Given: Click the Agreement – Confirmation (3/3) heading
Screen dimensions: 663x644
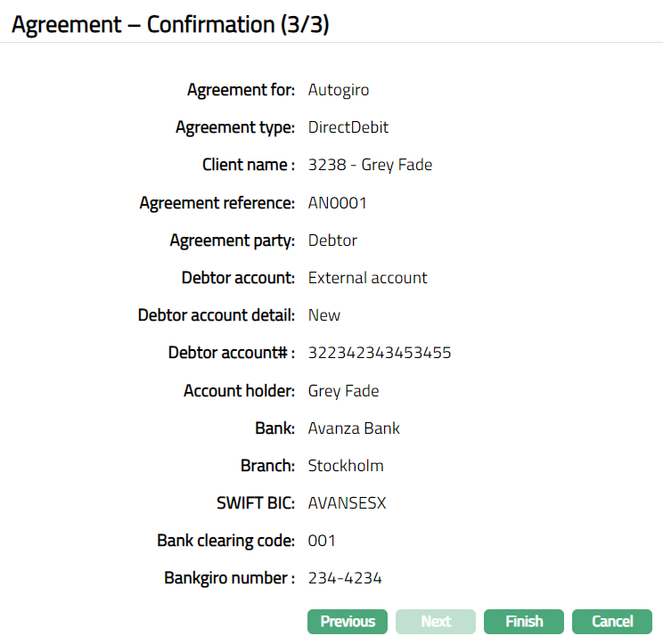Looking at the screenshot, I should tap(170, 25).
